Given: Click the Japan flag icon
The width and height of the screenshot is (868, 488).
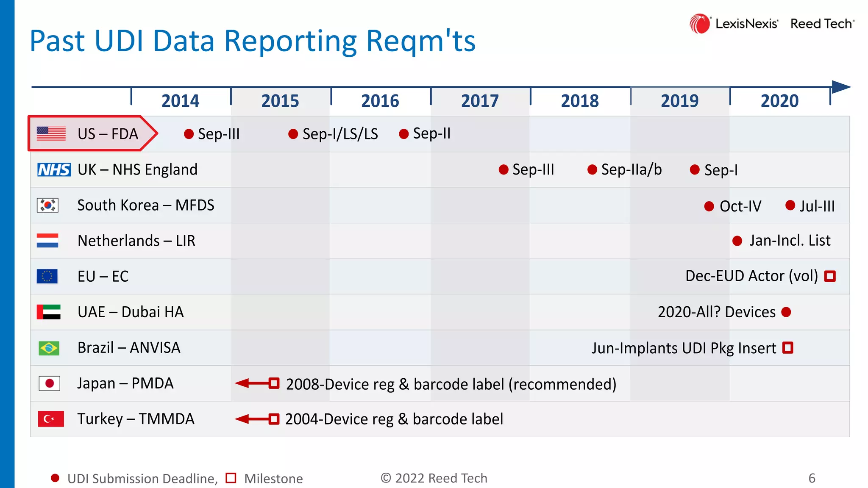Looking at the screenshot, I should tap(49, 383).
